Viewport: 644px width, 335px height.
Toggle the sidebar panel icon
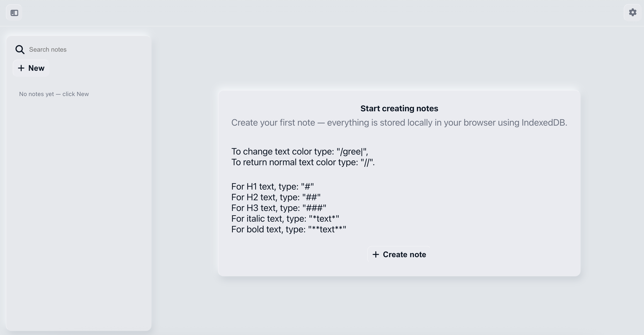[x=14, y=13]
